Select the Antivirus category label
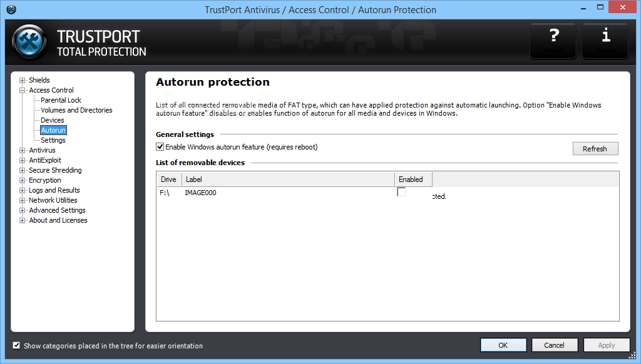Screen dimensions: 641x364 point(42,150)
